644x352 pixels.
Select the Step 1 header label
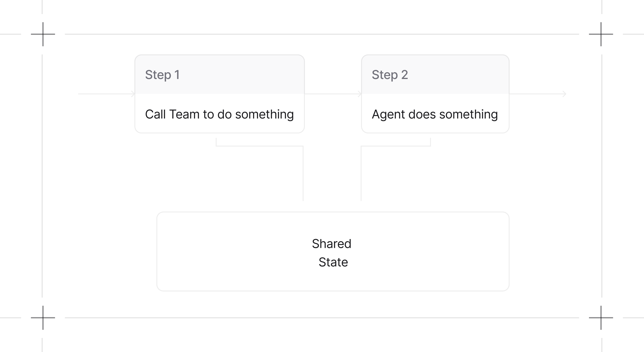coord(162,75)
